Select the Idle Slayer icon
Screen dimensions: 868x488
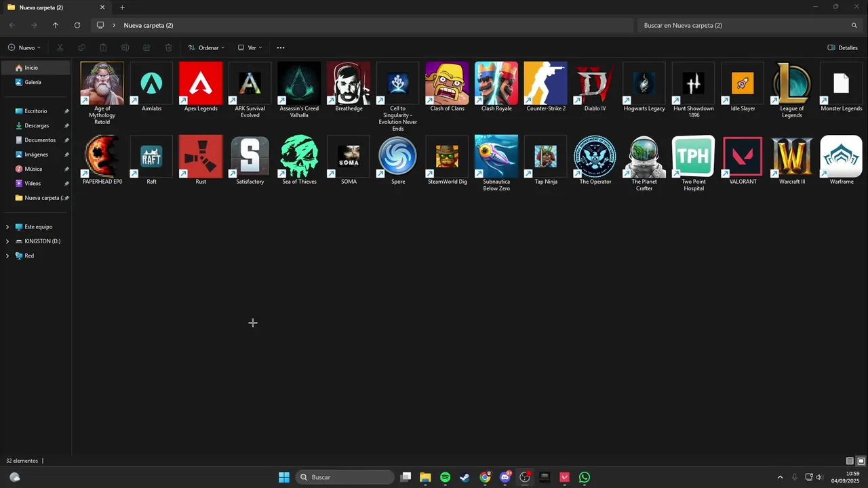click(x=743, y=83)
